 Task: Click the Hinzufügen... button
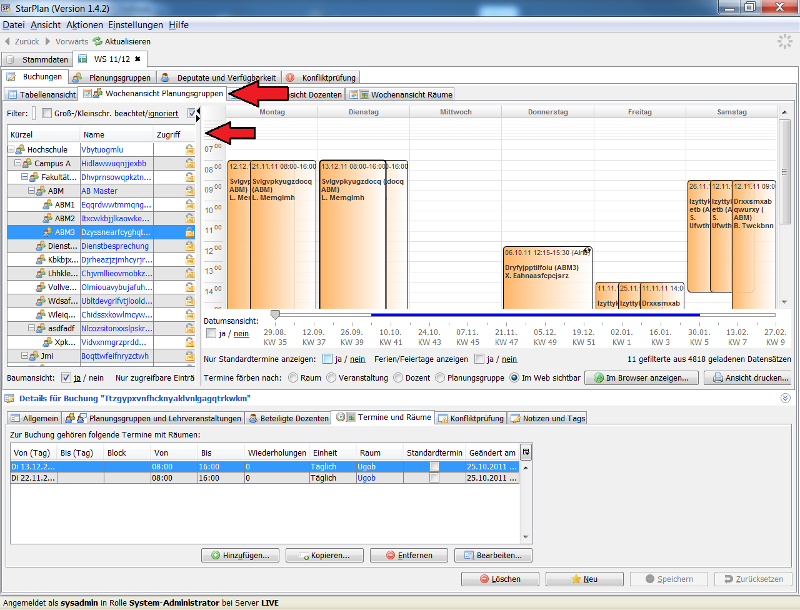[x=240, y=555]
